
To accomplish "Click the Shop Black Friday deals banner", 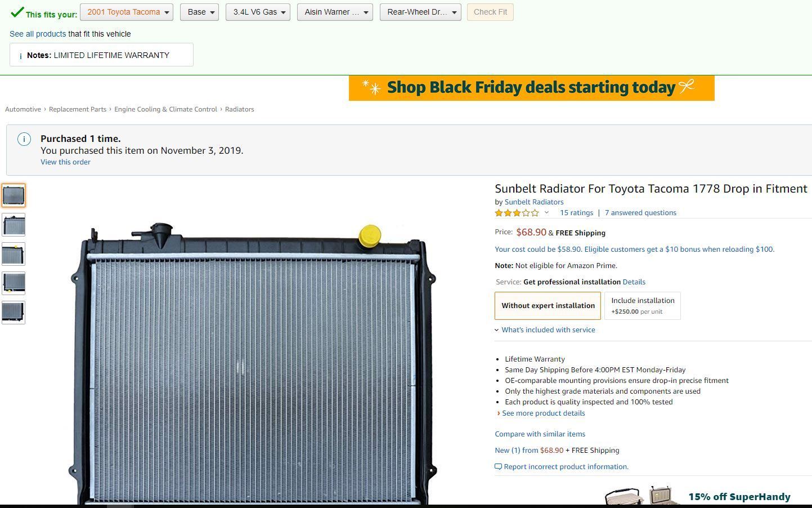I will coord(531,88).
